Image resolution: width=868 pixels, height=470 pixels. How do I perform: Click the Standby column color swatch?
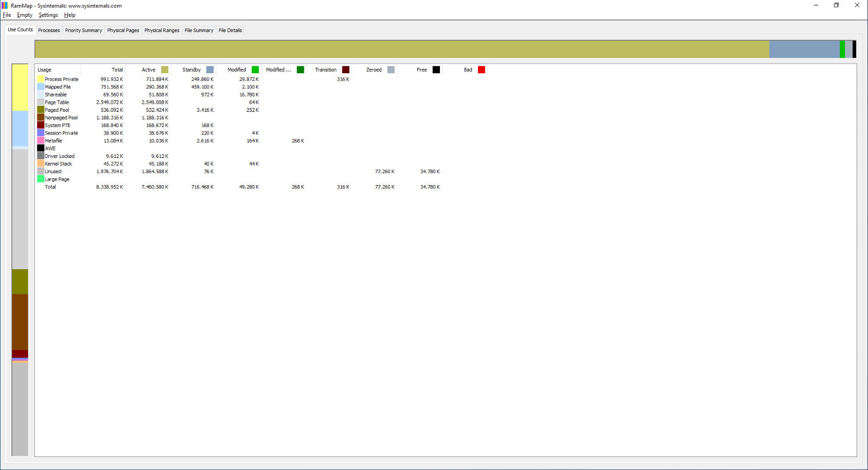(x=210, y=69)
